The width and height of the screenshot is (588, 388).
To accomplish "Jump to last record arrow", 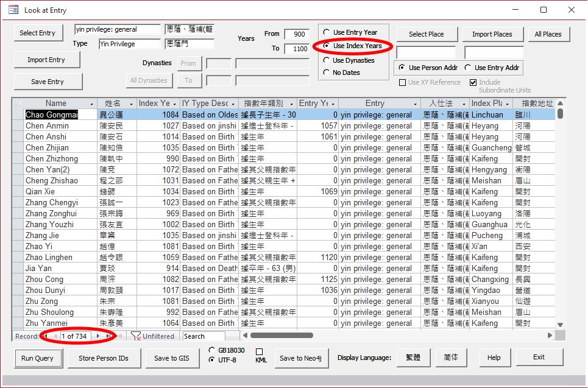I will click(108, 336).
